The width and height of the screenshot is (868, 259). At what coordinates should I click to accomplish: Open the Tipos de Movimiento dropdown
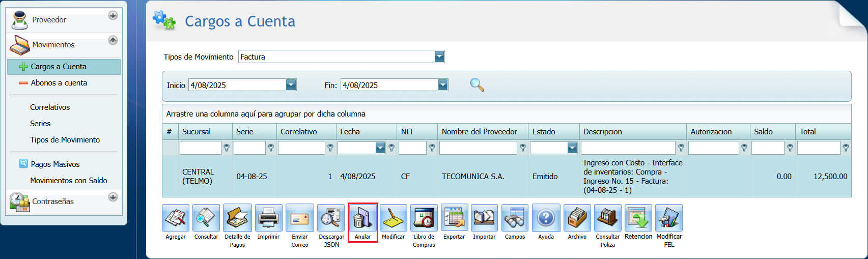[439, 56]
